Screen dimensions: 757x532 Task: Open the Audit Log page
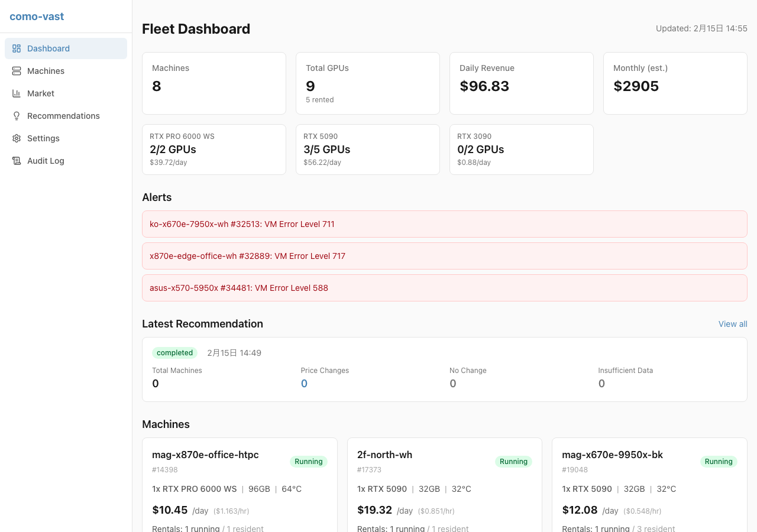66,161
